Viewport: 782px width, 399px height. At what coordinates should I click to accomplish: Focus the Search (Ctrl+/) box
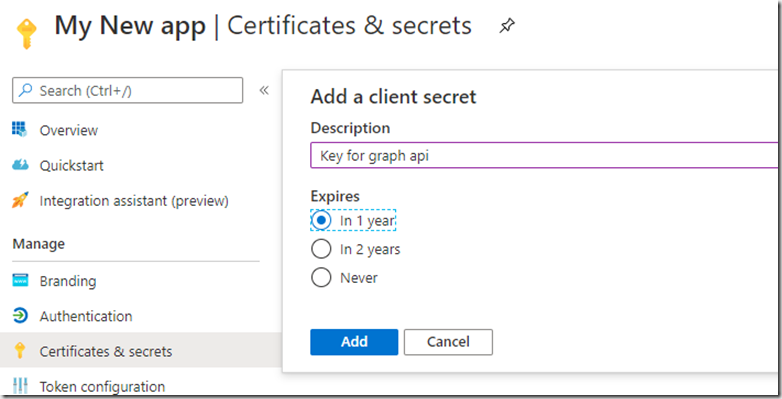click(x=128, y=90)
